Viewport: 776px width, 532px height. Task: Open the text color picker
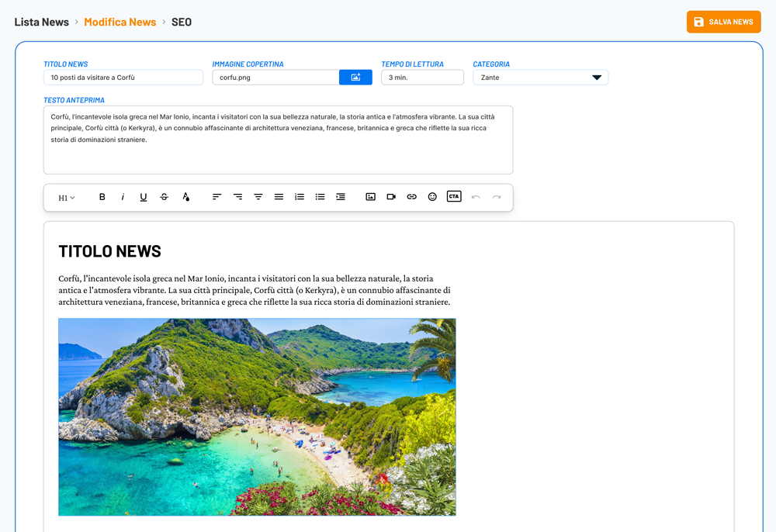pos(185,197)
